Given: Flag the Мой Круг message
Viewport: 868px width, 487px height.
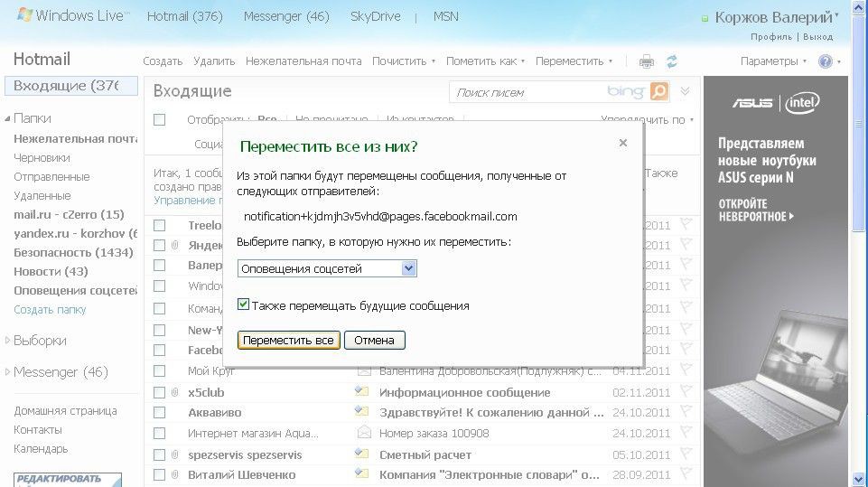Looking at the screenshot, I should [x=686, y=370].
